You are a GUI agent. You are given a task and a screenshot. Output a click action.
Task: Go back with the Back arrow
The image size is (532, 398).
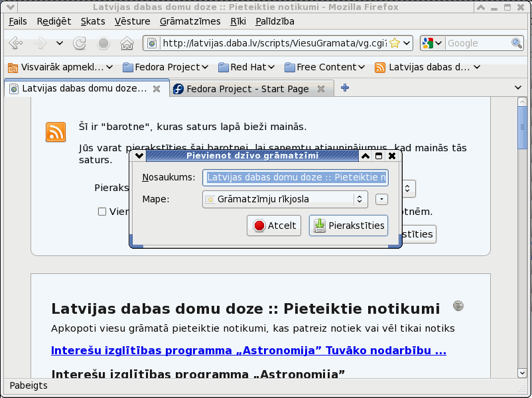[x=16, y=43]
